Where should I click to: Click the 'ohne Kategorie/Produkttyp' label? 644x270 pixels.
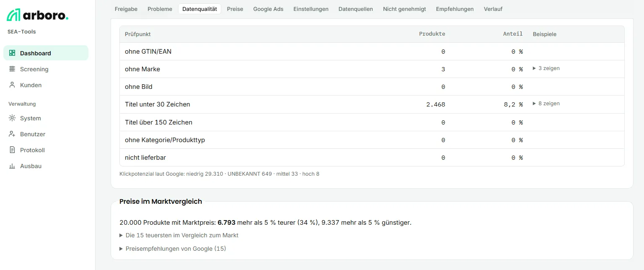coord(165,140)
